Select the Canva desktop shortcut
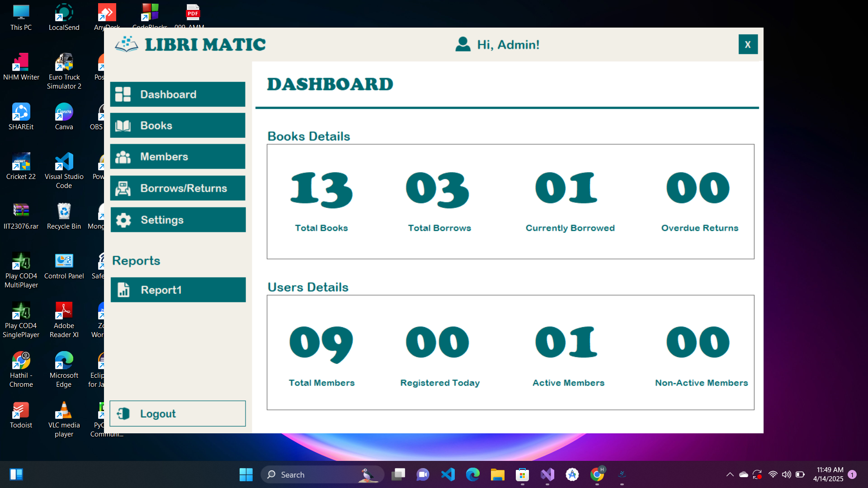868x488 pixels. (x=64, y=117)
